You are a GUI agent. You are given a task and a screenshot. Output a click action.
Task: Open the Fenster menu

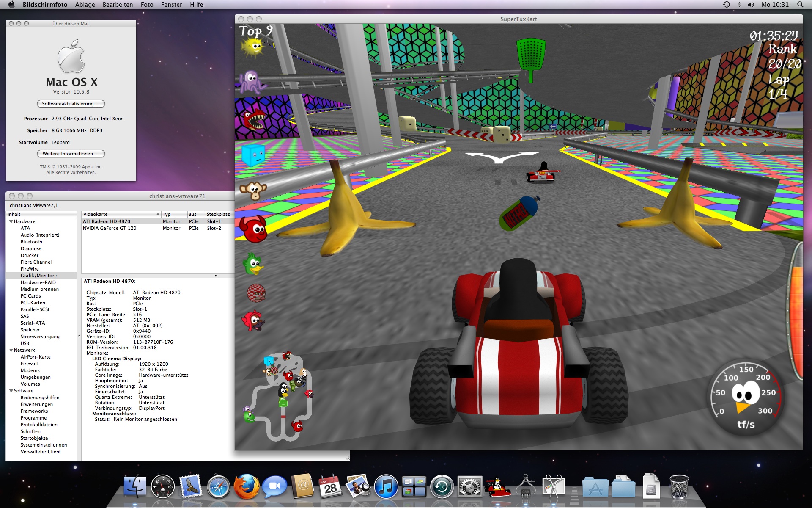[171, 4]
